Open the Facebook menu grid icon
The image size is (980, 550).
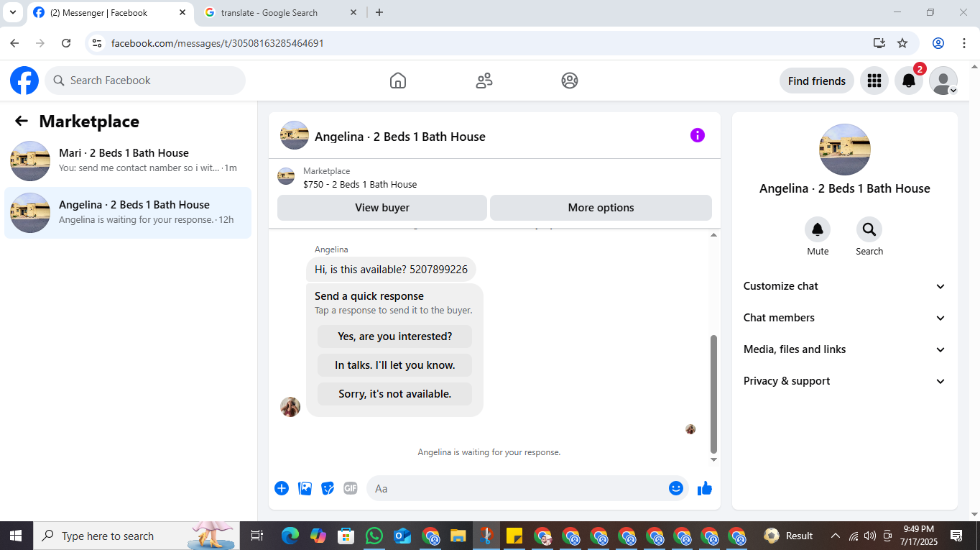pyautogui.click(x=874, y=81)
